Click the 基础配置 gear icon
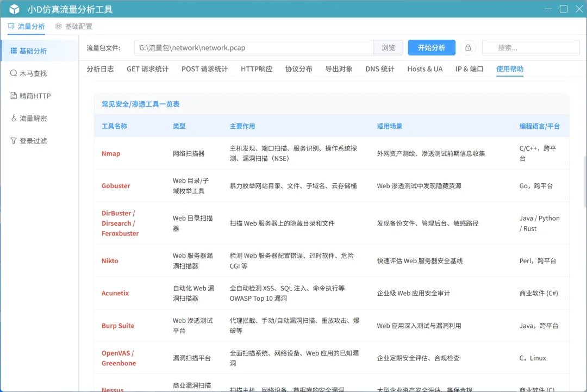The image size is (587, 392). (x=58, y=26)
